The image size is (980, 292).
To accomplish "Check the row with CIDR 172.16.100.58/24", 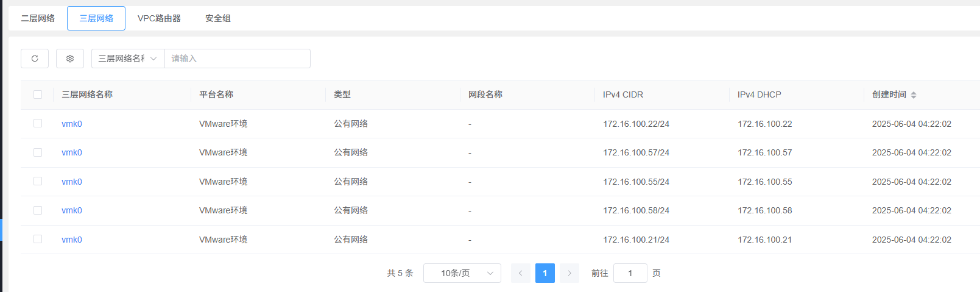I will [x=38, y=210].
